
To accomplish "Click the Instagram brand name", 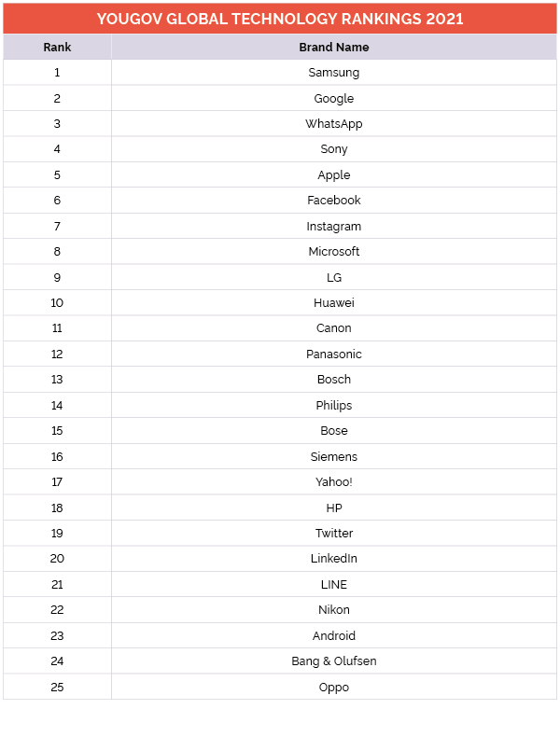I will [334, 226].
